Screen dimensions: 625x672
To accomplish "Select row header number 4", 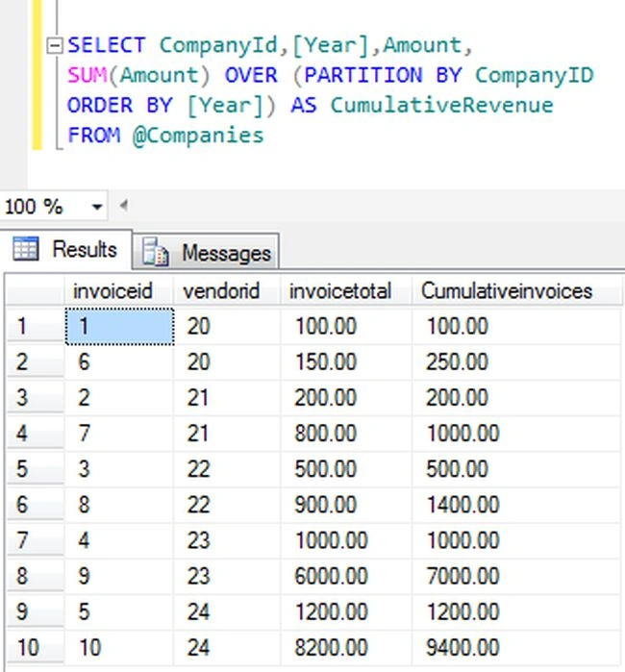I will 36,434.
